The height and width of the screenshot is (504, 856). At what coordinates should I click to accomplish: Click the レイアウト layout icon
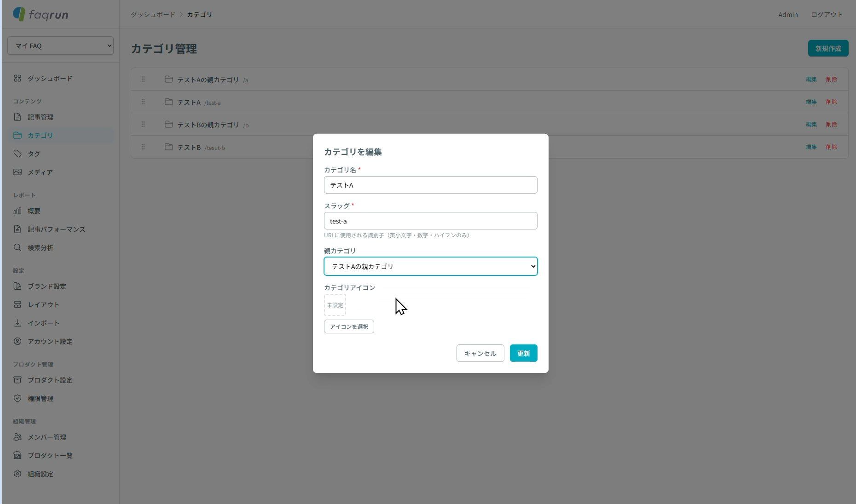[x=17, y=304]
